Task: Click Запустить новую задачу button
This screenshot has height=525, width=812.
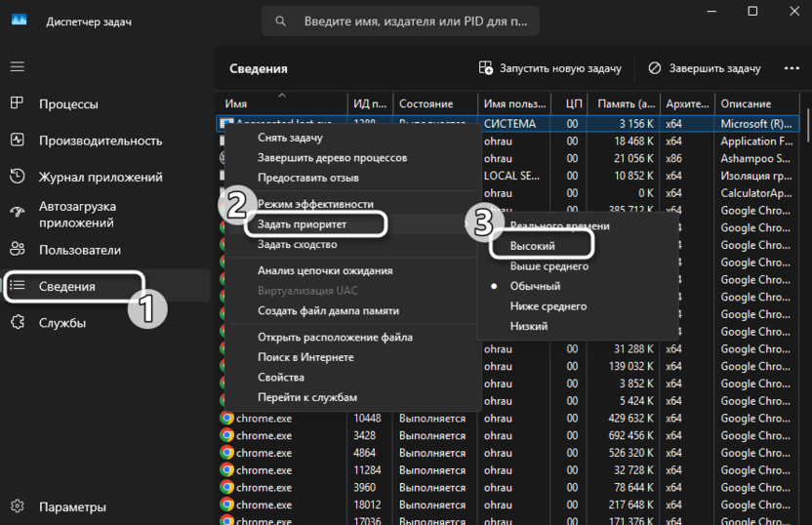Action: (x=550, y=68)
